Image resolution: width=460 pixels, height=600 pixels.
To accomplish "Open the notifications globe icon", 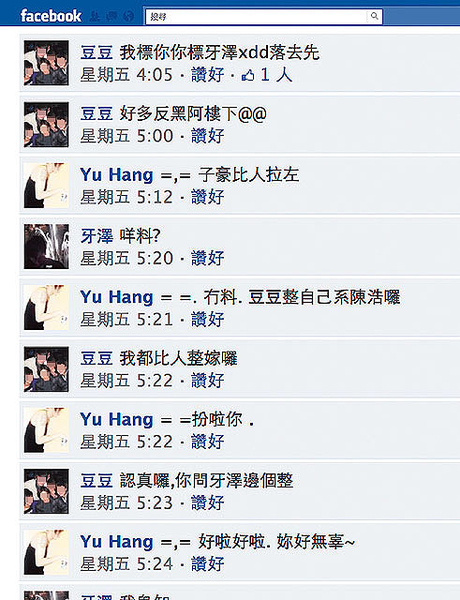I will [129, 16].
